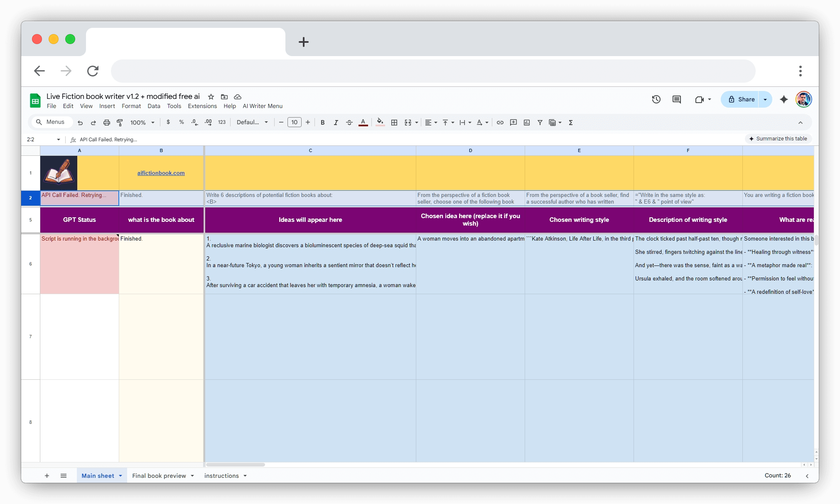
Task: Click the redo arrow icon
Action: [x=93, y=123]
